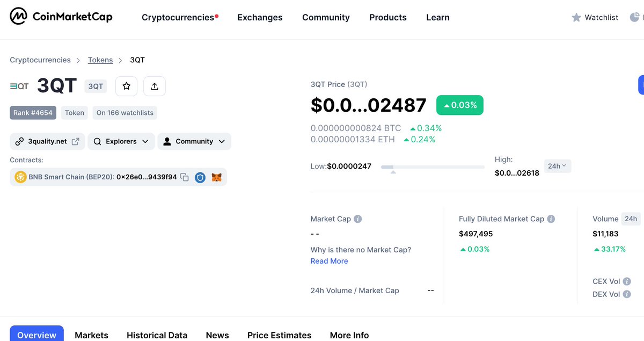
Task: Click the $497,495 fully diluted value
Action: pos(476,234)
